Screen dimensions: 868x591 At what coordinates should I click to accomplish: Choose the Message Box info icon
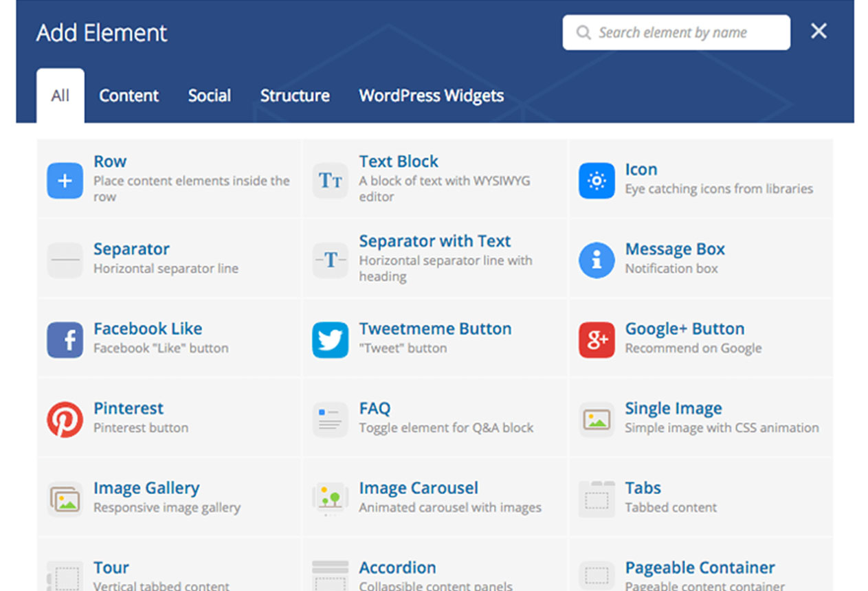click(x=596, y=260)
